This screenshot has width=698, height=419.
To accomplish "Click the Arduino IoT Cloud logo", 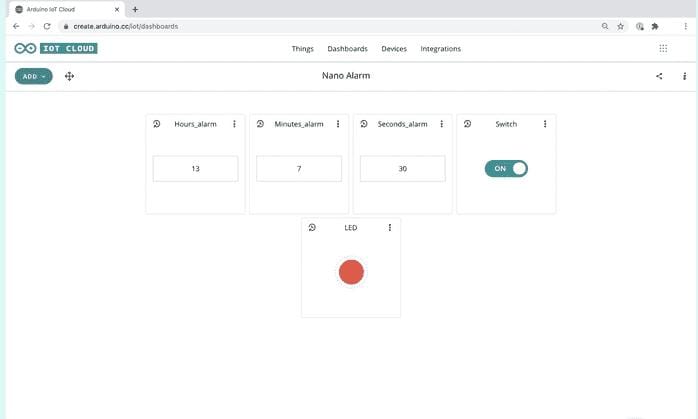I will (56, 48).
